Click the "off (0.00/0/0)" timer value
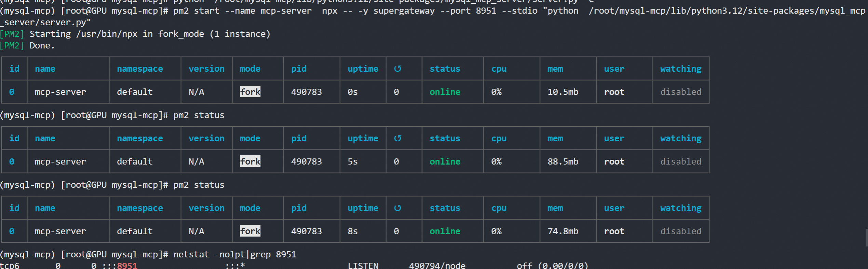 click(553, 265)
